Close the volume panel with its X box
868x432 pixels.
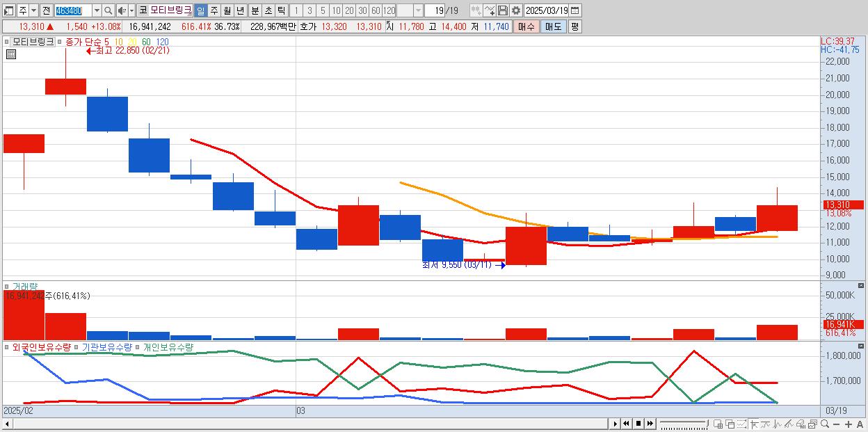point(861,285)
